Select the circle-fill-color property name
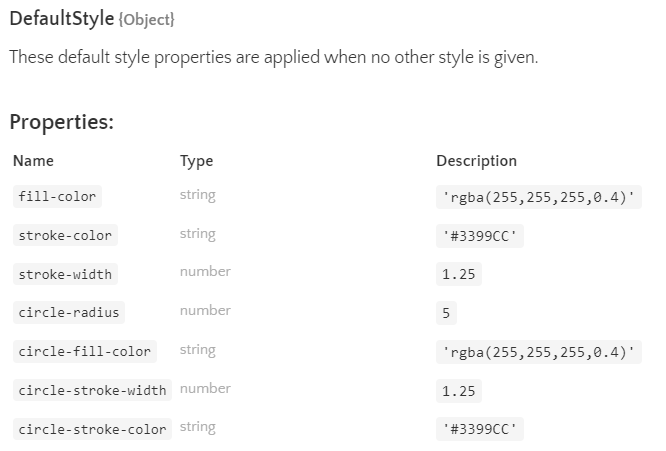The height and width of the screenshot is (451, 666). [84, 351]
